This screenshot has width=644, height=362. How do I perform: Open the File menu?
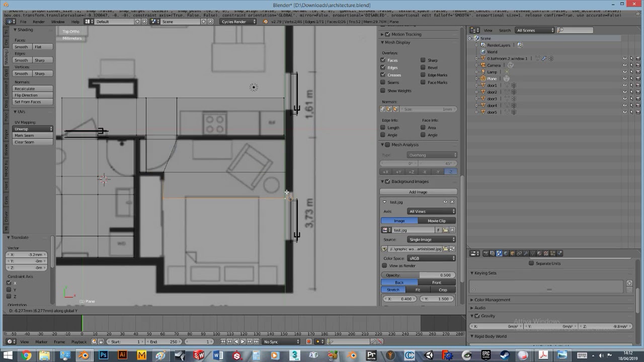23,22
